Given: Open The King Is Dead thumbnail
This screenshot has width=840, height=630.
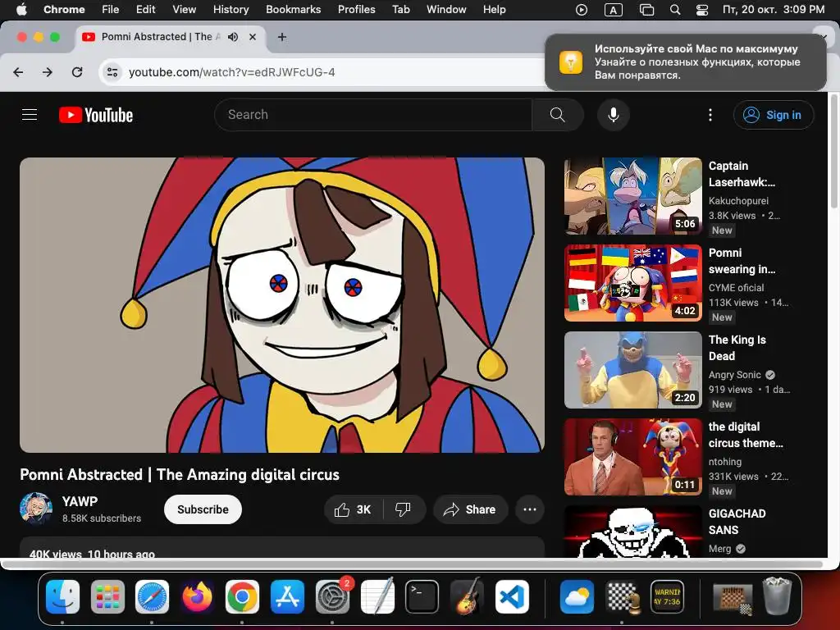Looking at the screenshot, I should click(x=632, y=370).
